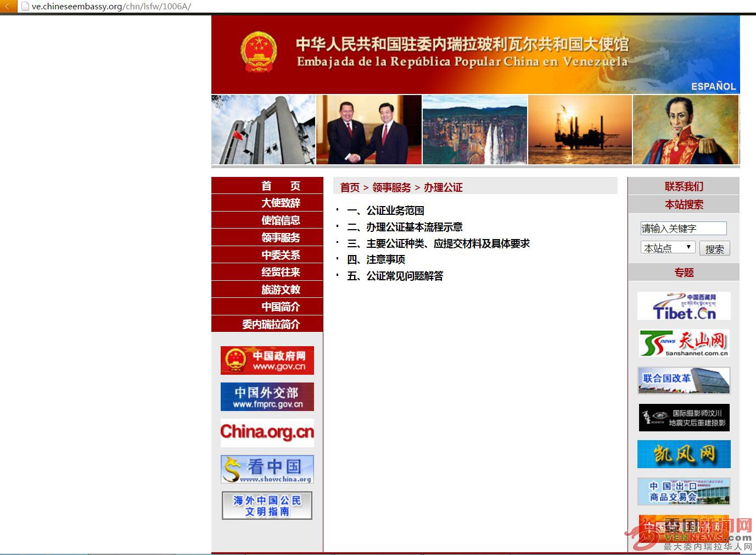Click the 请输入关键字 search field
The image size is (756, 555).
[684, 229]
